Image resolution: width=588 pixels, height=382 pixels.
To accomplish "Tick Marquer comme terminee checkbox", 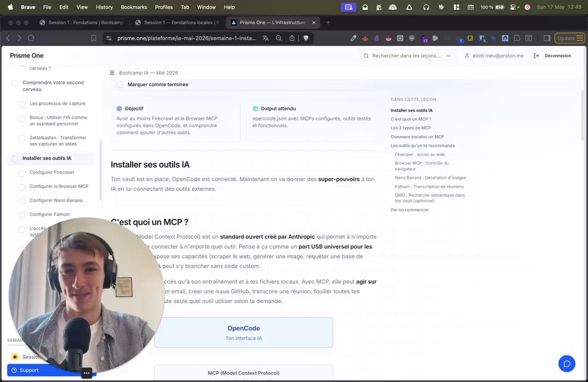I will click(120, 84).
